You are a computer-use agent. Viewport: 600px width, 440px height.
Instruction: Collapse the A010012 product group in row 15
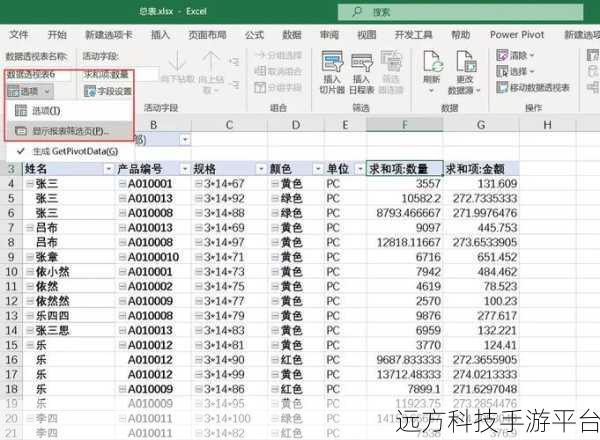tap(122, 345)
